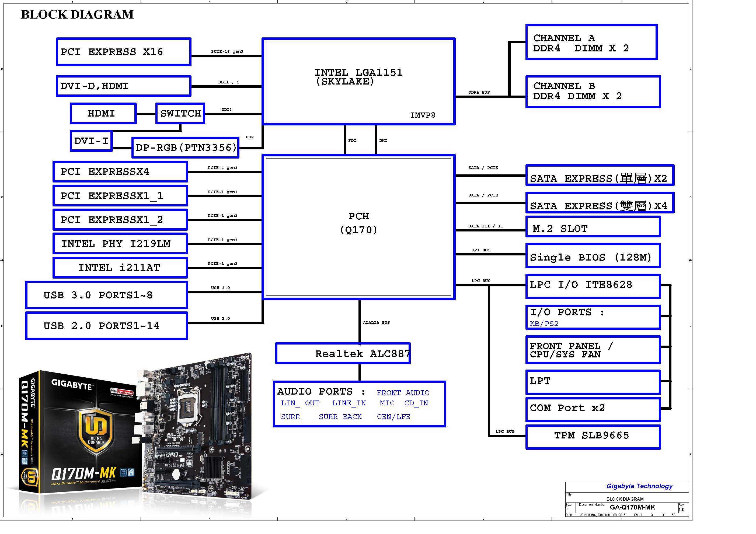Screen dimensions: 756x534
Task: Click the DDI1 , 2 bus label
Action: tap(228, 82)
